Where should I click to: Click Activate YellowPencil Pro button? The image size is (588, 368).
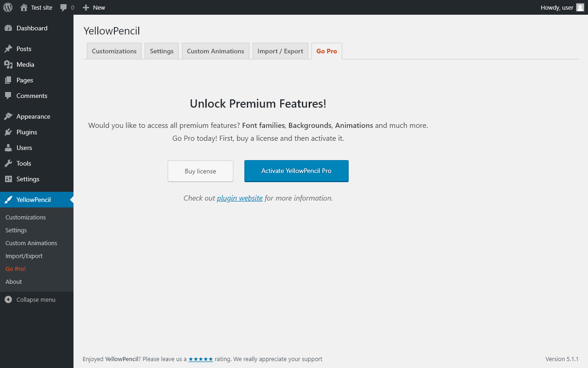coord(296,171)
